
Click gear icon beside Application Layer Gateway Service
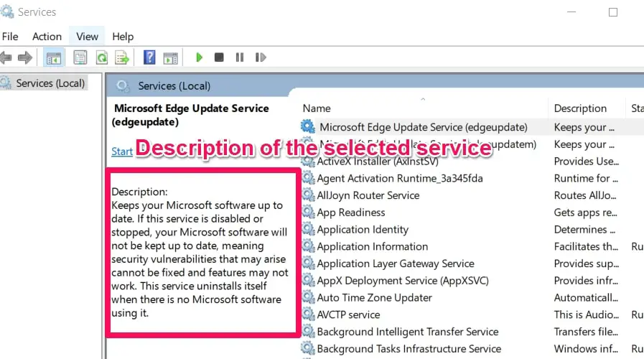(309, 263)
